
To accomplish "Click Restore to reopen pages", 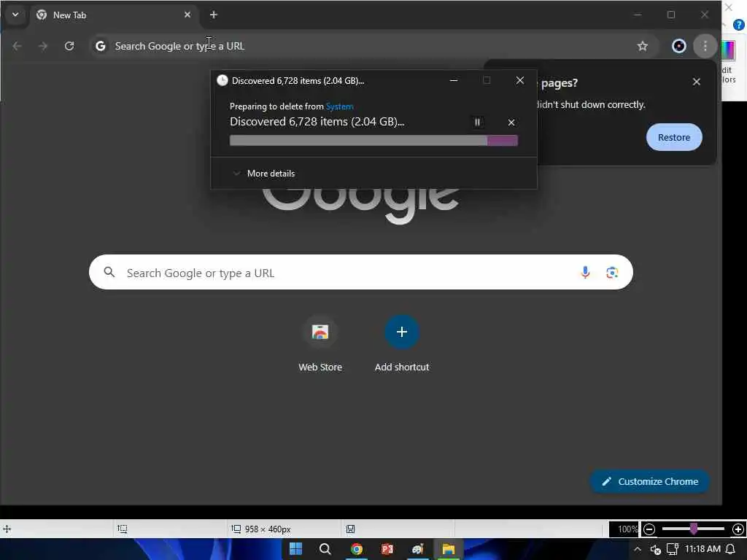I will (x=673, y=137).
